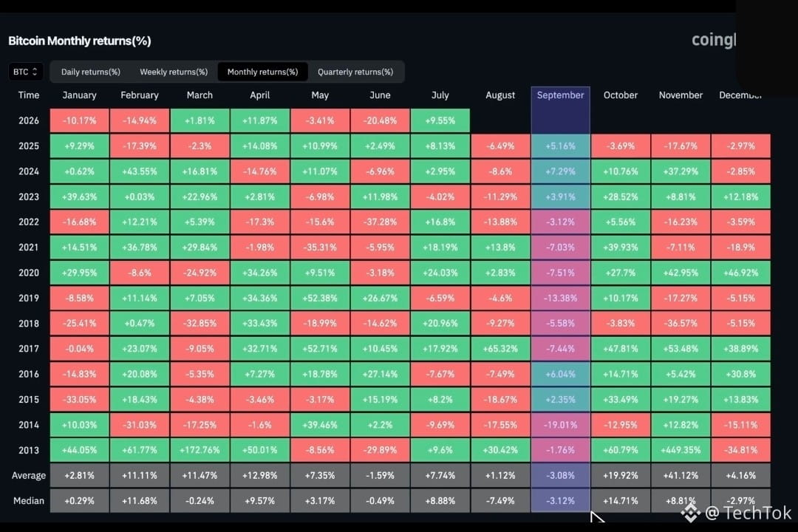
Task: Select the Monthly returns(%) tab
Action: [x=262, y=72]
